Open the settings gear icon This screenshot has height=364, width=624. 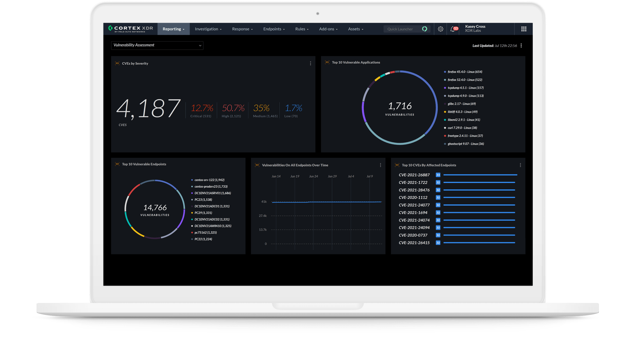(x=441, y=29)
